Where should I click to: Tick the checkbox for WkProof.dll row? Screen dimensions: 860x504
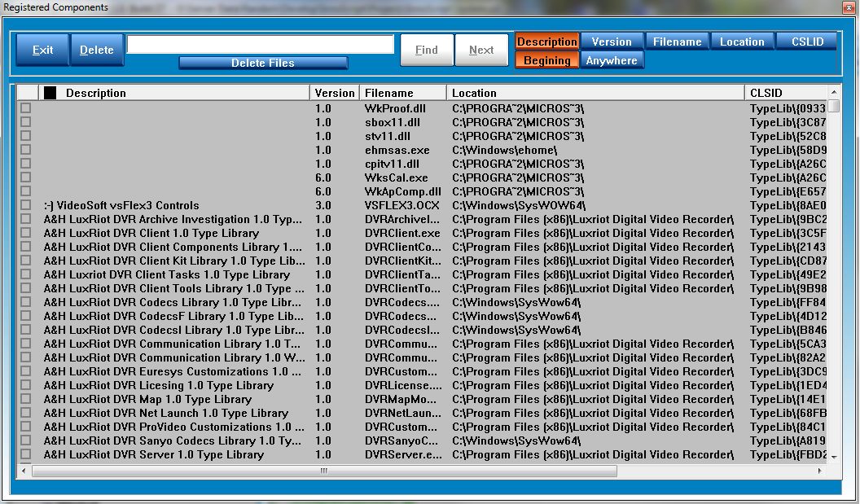tap(26, 108)
